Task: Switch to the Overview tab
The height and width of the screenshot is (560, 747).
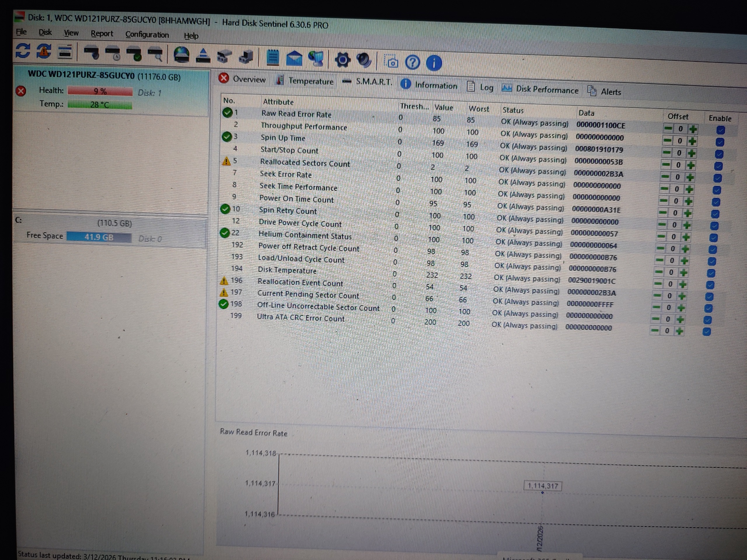Action: click(x=242, y=79)
